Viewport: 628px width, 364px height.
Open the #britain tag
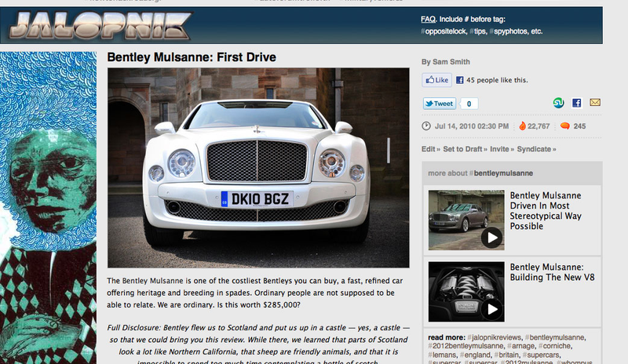(506, 355)
